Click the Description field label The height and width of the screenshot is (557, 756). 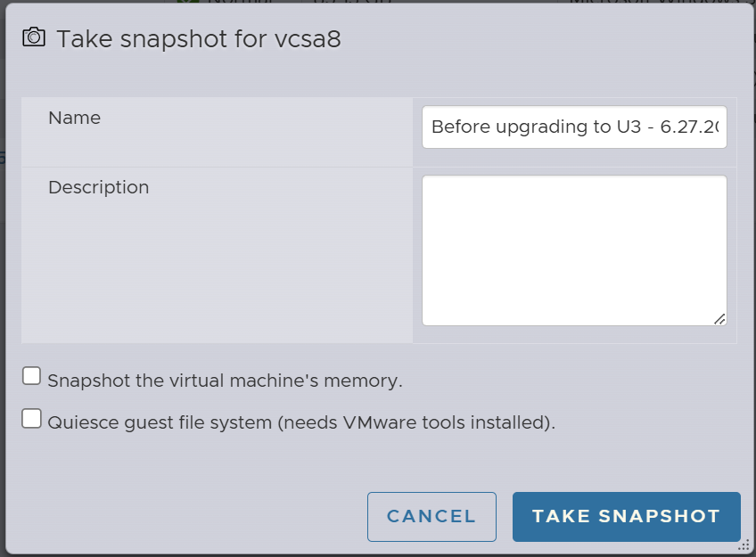tap(98, 187)
